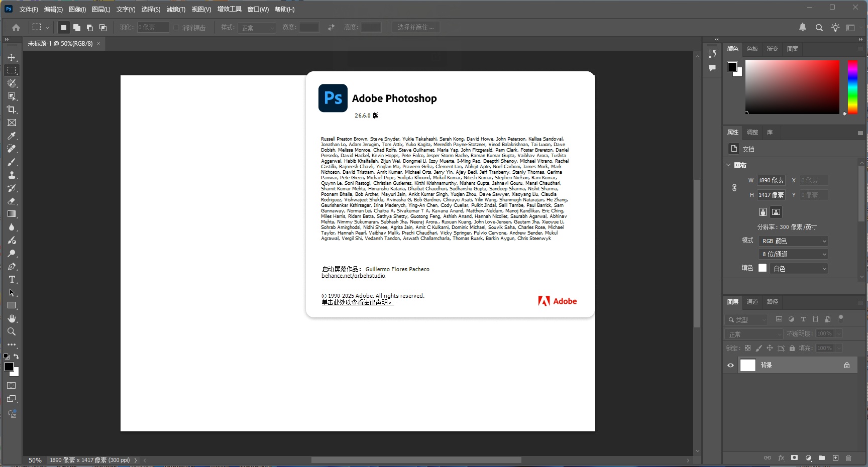Select the Pen tool
Image resolution: width=868 pixels, height=467 pixels.
pos(12,266)
